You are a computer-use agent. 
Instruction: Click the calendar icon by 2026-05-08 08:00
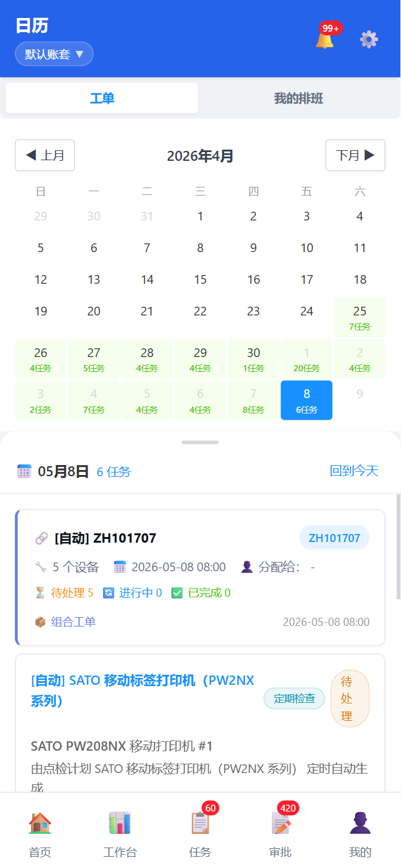(x=120, y=567)
